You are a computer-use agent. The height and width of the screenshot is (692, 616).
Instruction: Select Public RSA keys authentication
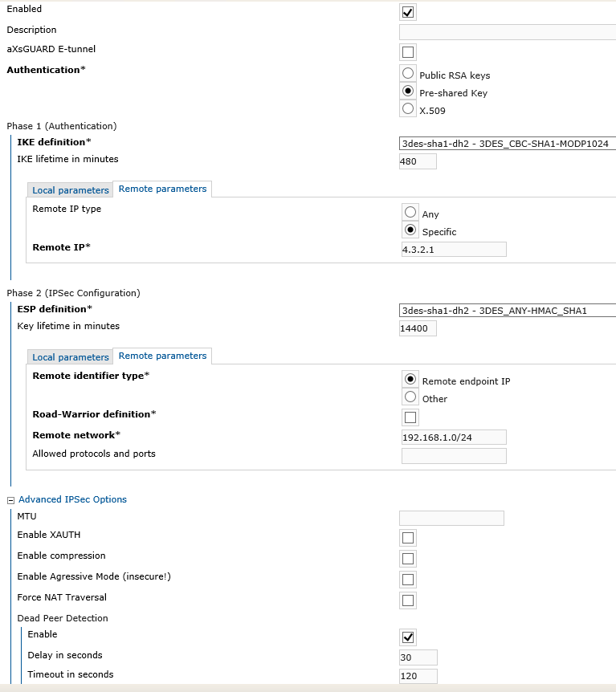coord(408,73)
